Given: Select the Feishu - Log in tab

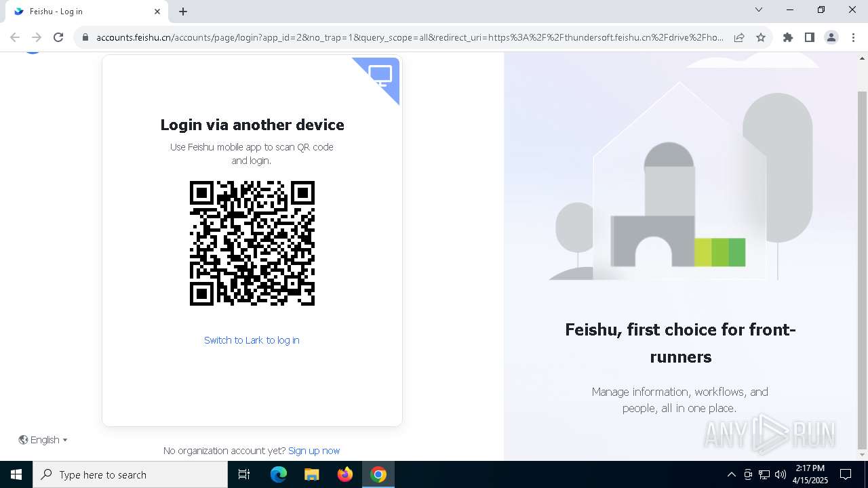Looking at the screenshot, I should point(86,12).
